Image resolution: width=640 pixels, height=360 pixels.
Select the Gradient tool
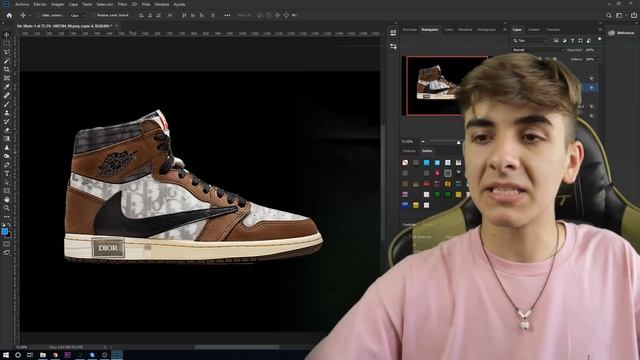tap(7, 139)
